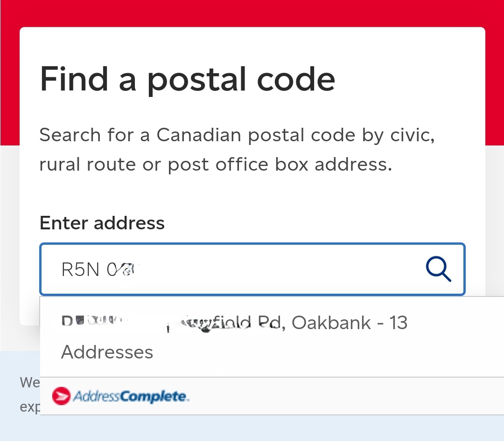Click the partially hidden "exp" text
The width and height of the screenshot is (504, 441).
[29, 407]
